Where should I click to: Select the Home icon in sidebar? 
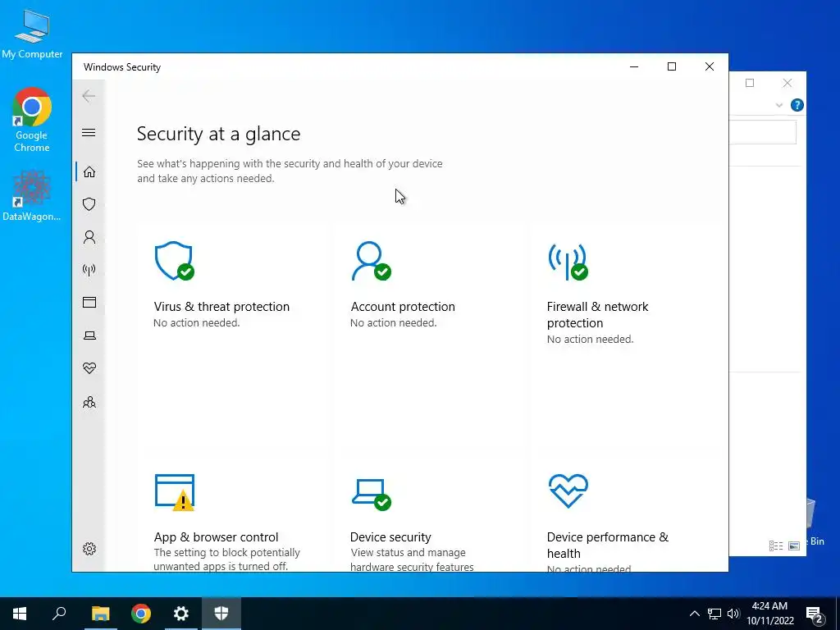[89, 172]
